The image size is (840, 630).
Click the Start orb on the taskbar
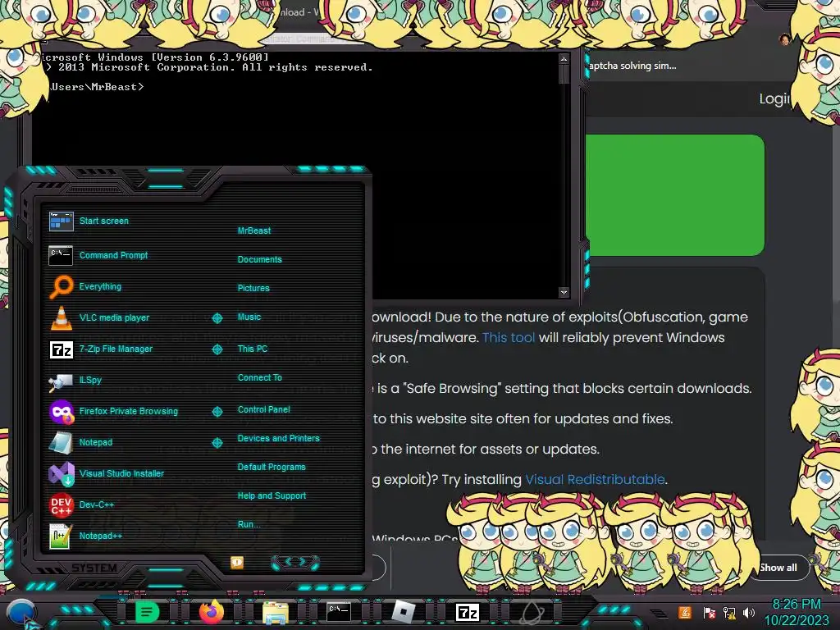tap(21, 613)
